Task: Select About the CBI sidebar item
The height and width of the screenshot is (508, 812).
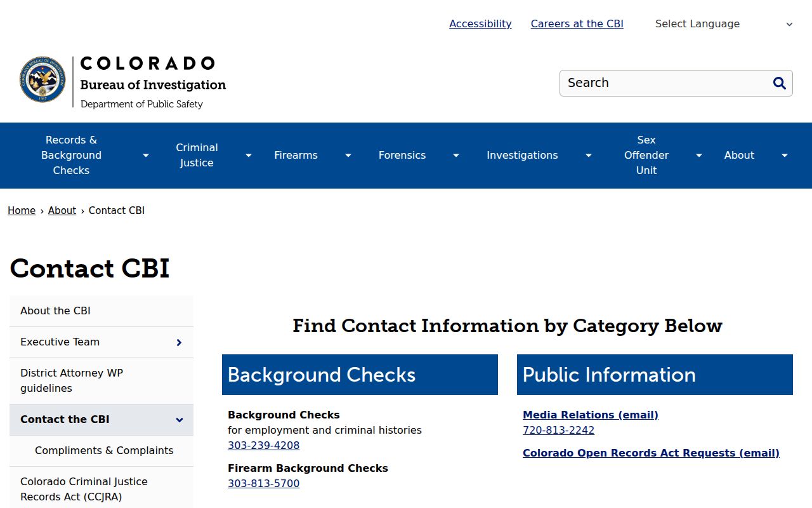Action: [x=101, y=311]
